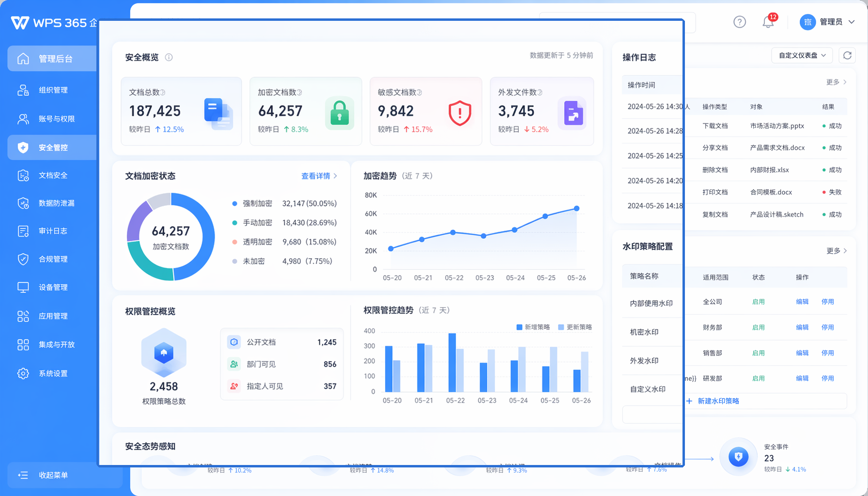Click the refresh dashboard icon
Image resolution: width=868 pixels, height=496 pixels.
(x=847, y=55)
